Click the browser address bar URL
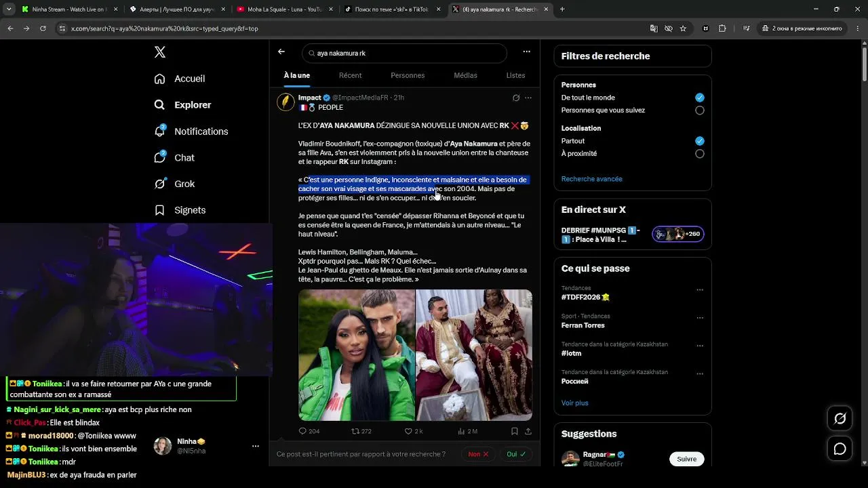This screenshot has width=868, height=488. (x=165, y=28)
